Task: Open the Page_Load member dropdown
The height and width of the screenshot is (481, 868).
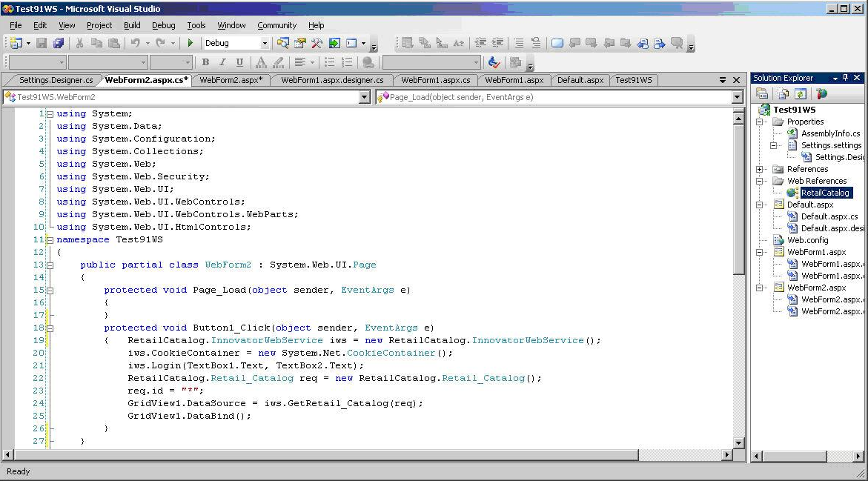Action: [x=737, y=97]
